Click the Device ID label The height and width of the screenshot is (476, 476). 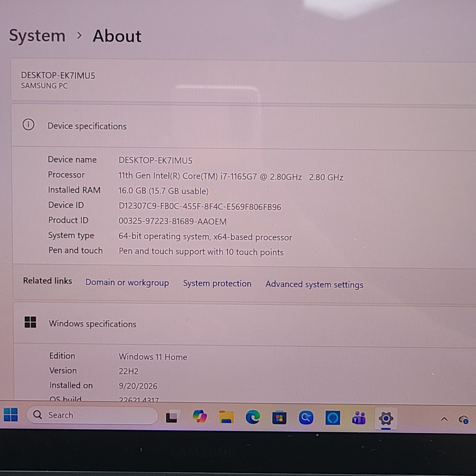coord(66,205)
